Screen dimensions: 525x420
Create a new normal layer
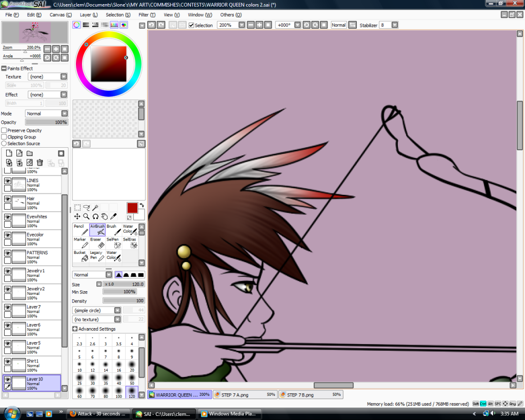(x=9, y=153)
